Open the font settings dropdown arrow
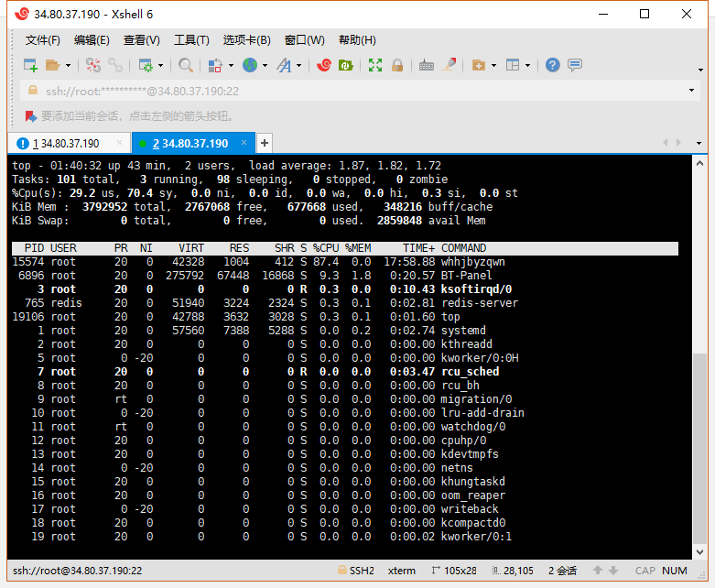The image size is (715, 588). [x=298, y=66]
